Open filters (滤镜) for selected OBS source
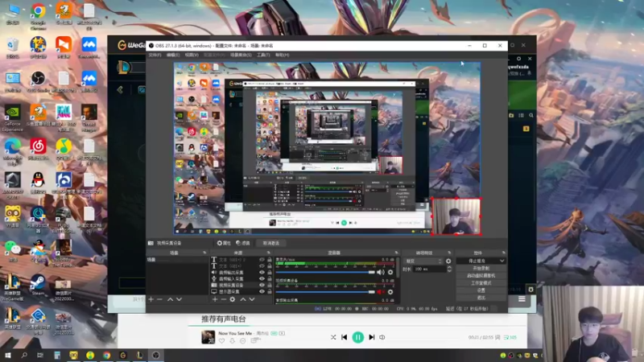Viewport: 644px width, 362px height. click(x=243, y=243)
